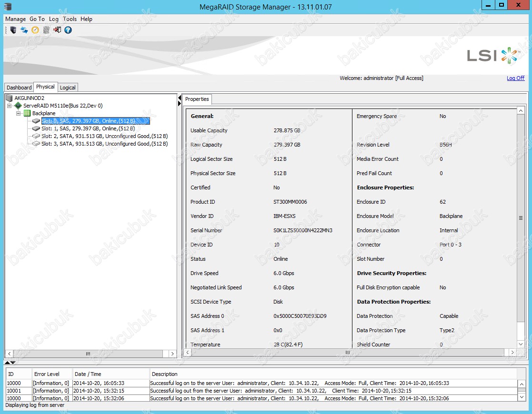Select the Physical tab
This screenshot has width=532, height=414.
click(45, 87)
